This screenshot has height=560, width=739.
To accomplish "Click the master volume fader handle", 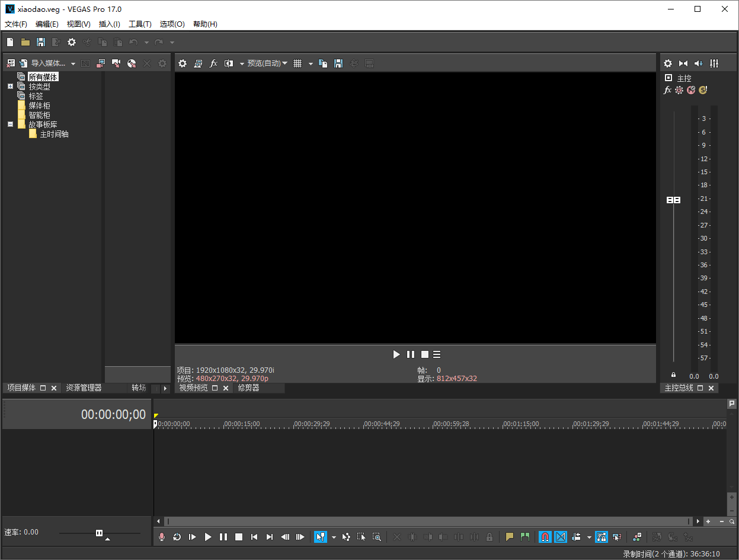I will tap(673, 200).
